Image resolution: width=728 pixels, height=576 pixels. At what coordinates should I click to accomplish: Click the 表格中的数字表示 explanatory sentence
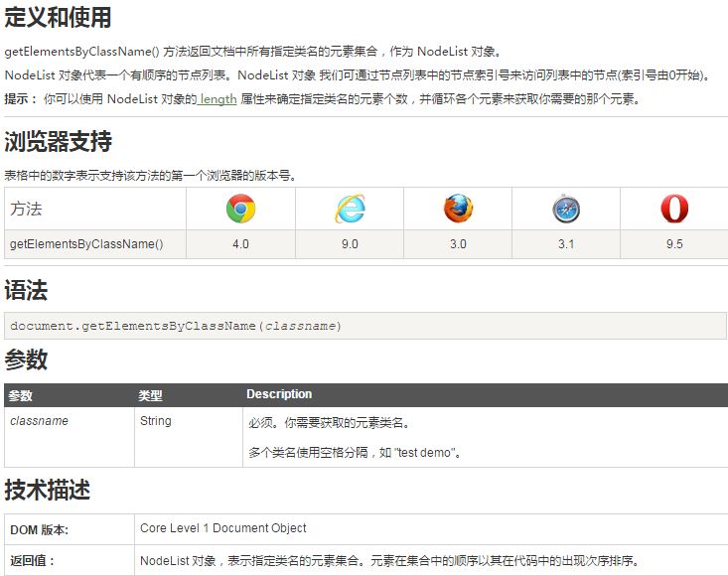coord(150,176)
